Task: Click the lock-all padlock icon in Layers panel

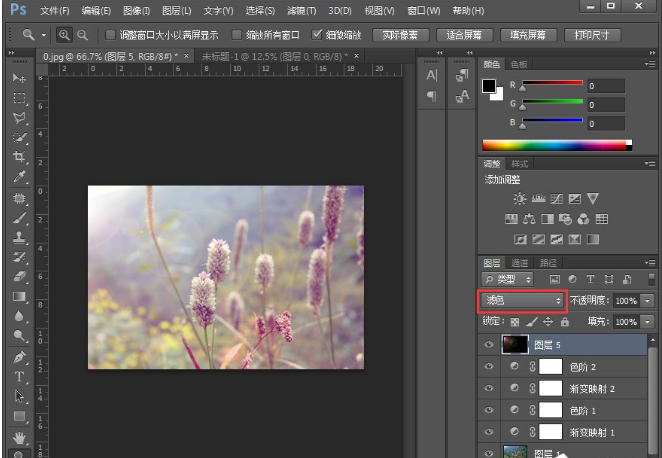Action: (565, 322)
